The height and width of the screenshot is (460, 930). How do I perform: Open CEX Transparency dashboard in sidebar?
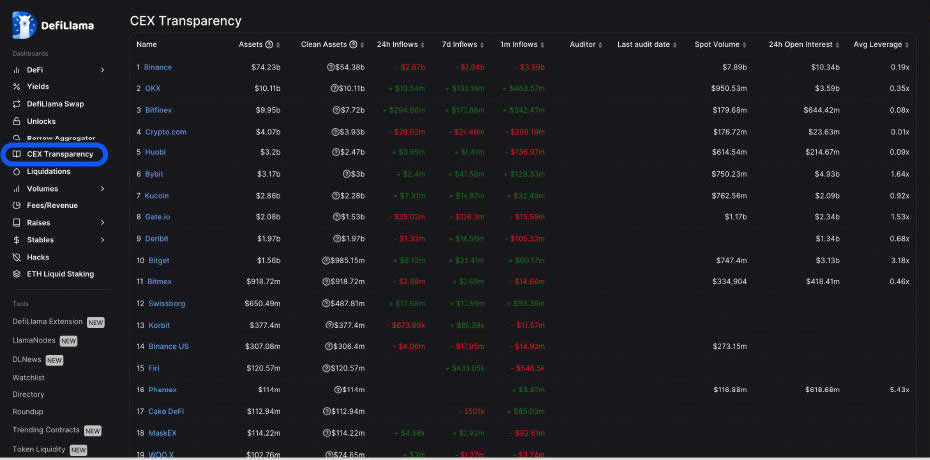60,154
